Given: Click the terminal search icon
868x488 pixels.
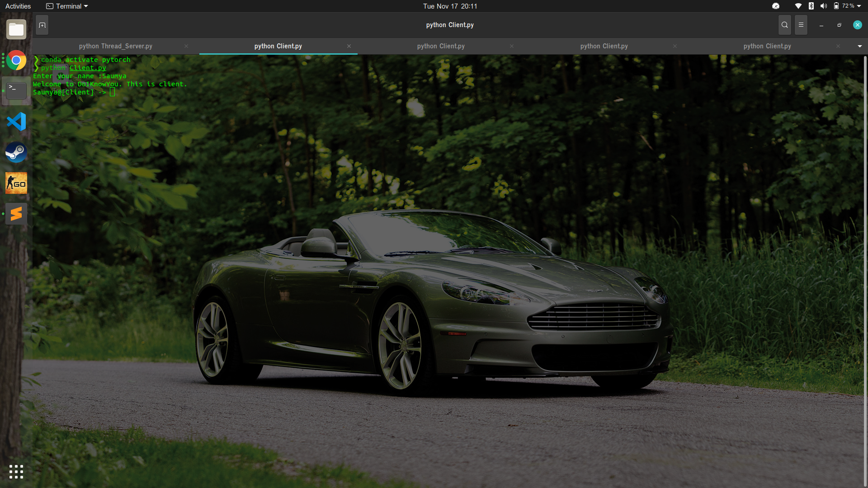Looking at the screenshot, I should point(785,25).
